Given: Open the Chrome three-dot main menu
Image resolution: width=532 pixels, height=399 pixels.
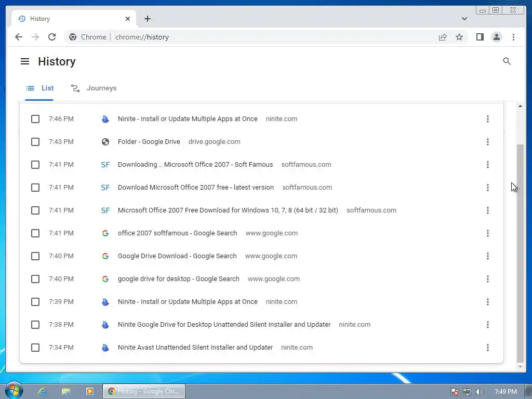Looking at the screenshot, I should tap(513, 37).
